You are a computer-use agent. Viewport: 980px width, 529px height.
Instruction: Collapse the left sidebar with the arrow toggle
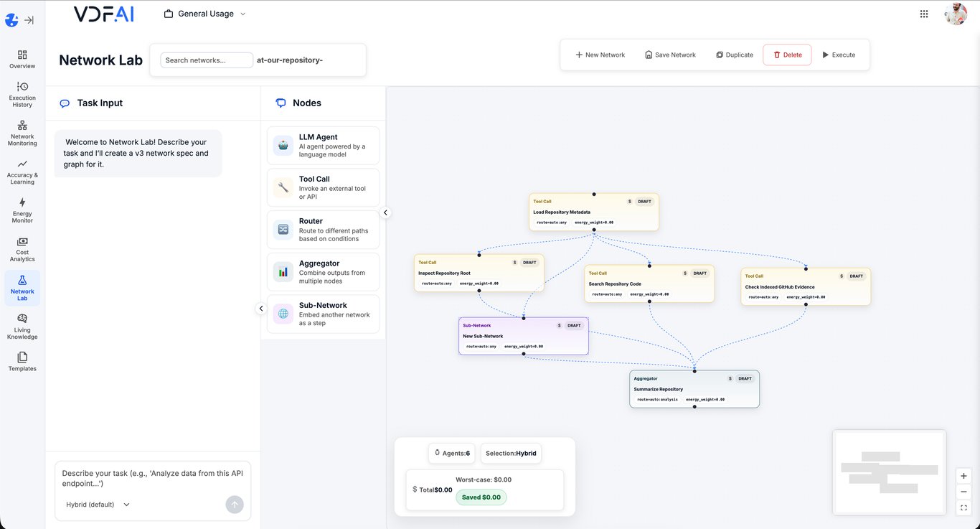[29, 20]
